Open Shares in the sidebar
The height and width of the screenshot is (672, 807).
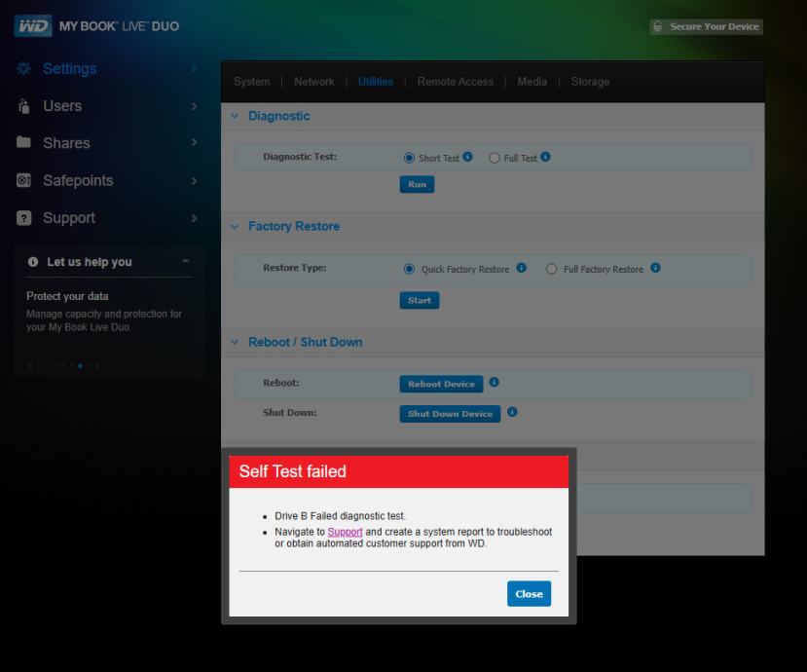pyautogui.click(x=66, y=142)
